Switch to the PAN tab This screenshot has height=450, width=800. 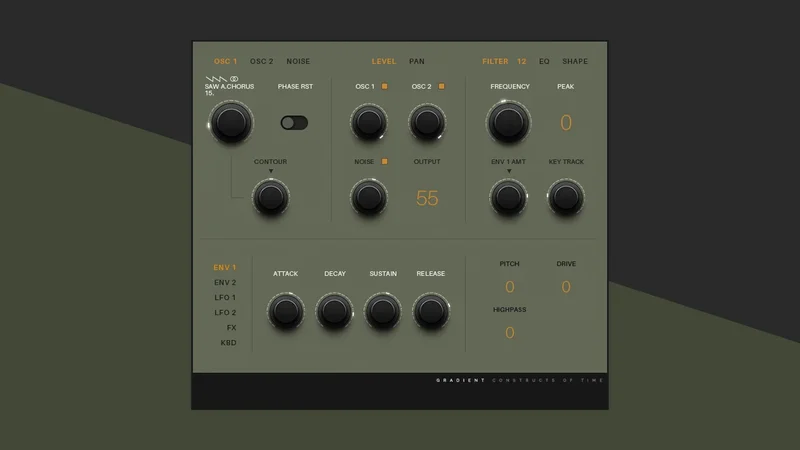pyautogui.click(x=416, y=61)
